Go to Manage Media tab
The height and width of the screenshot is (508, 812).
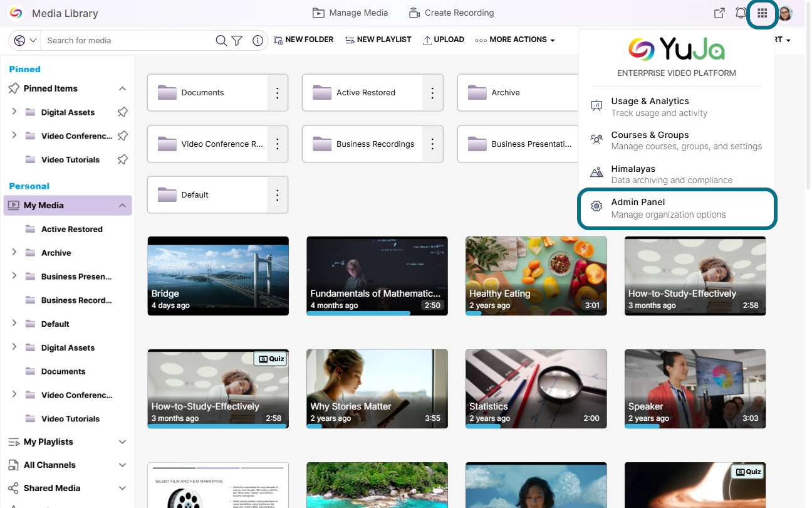(350, 13)
